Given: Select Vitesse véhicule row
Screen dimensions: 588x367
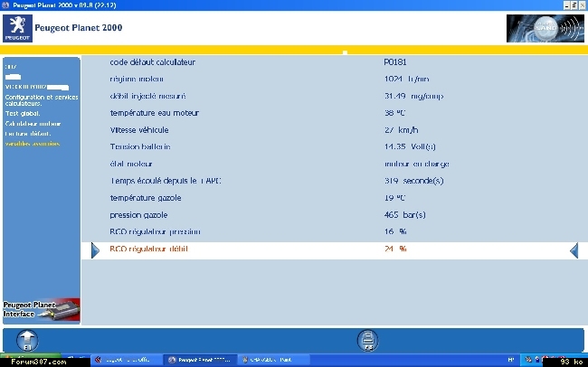Looking at the screenshot, I should 139,130.
